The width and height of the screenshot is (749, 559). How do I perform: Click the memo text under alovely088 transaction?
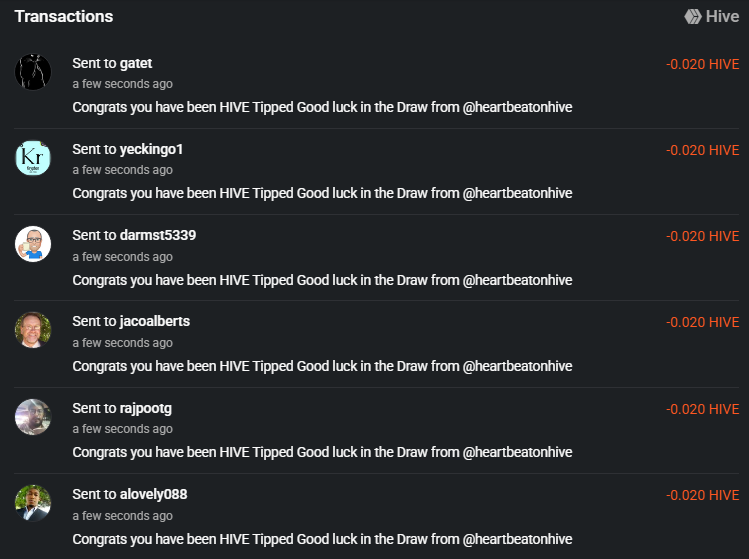[x=322, y=538]
